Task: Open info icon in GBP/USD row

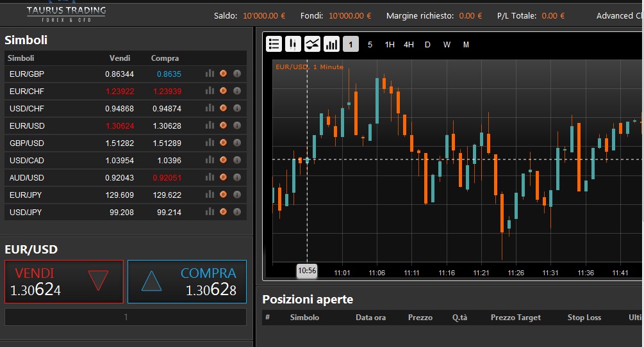Action: (x=237, y=142)
